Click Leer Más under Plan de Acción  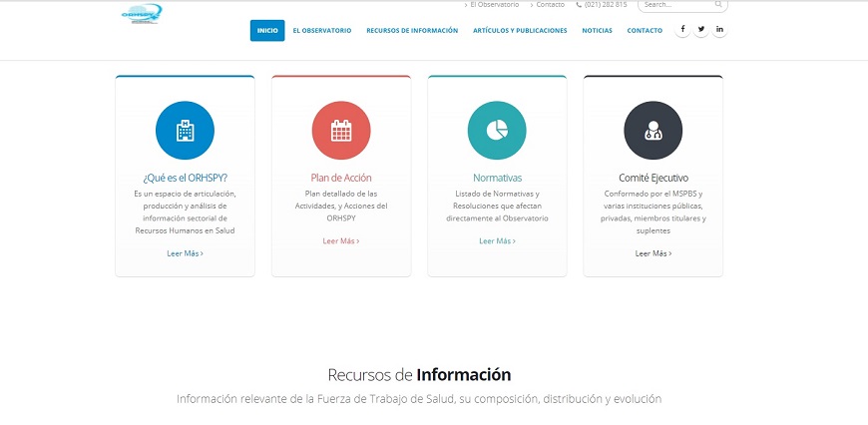341,240
